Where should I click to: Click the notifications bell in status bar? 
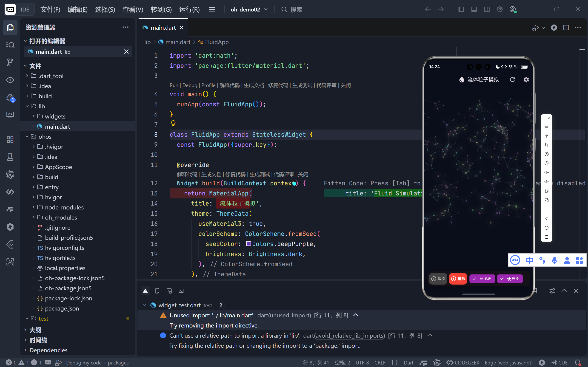tap(578, 362)
